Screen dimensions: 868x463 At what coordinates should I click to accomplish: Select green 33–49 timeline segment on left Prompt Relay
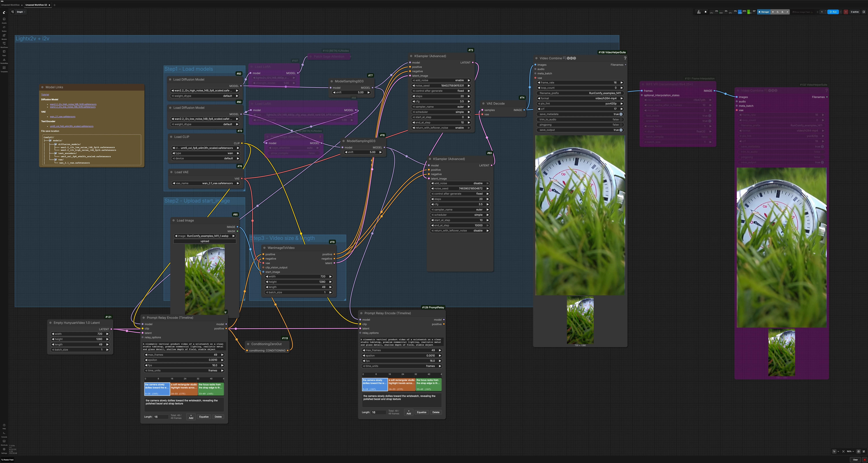click(x=211, y=389)
